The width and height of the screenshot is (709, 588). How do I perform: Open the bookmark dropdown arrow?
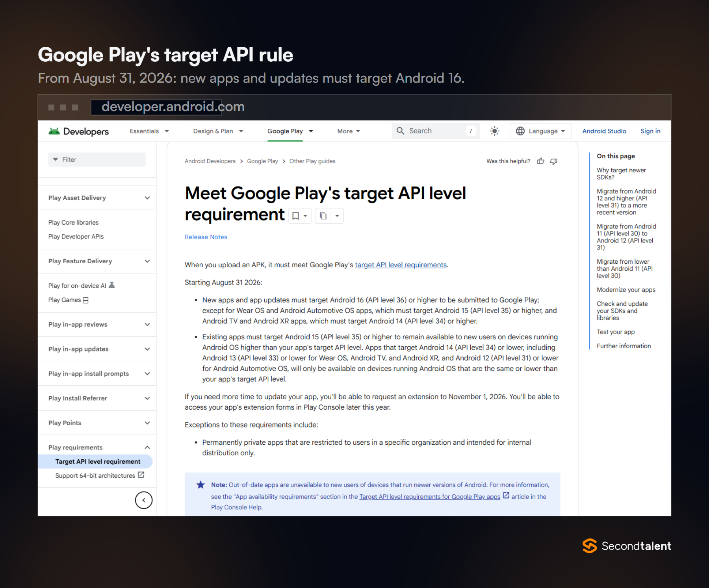point(305,216)
